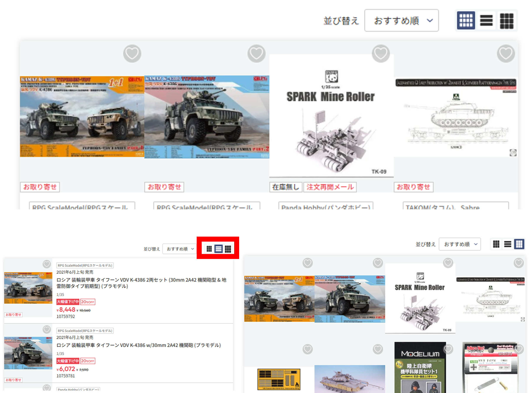Click the RPG ScaleModel tag above the 2両セット title
This screenshot has width=532, height=393.
(x=85, y=265)
